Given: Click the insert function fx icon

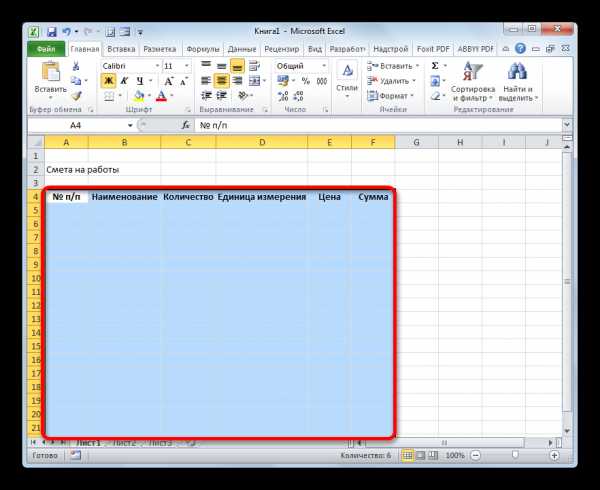Looking at the screenshot, I should [186, 125].
